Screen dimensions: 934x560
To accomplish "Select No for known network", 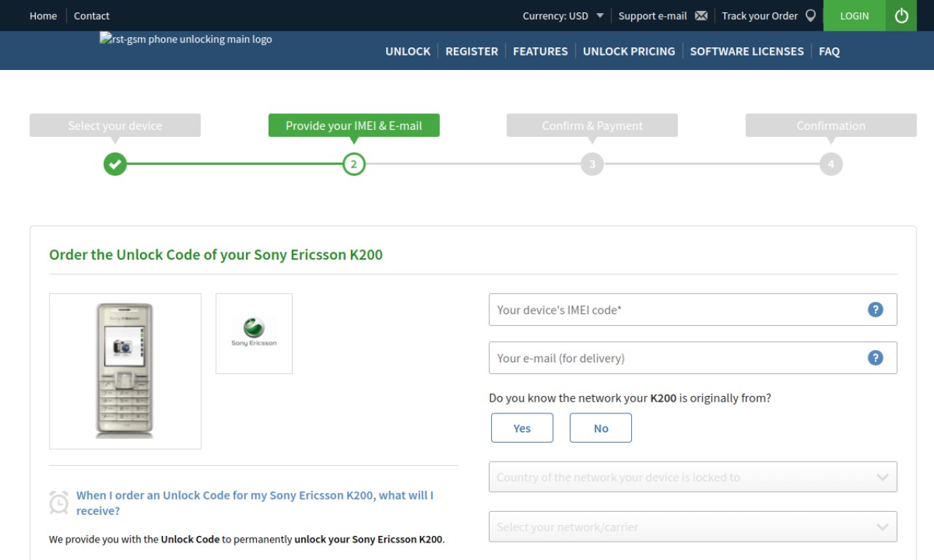I will [x=601, y=428].
